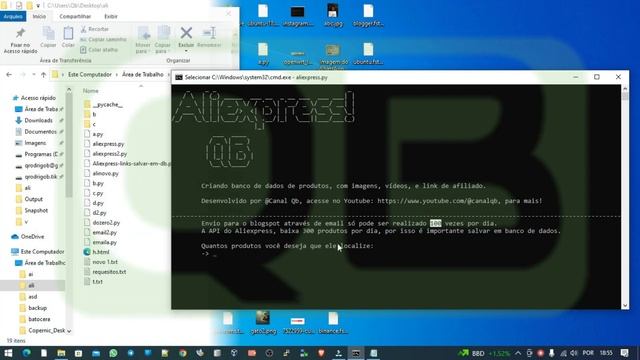
Task: Click the cmd window scroll up arrow
Action: click(x=624, y=89)
